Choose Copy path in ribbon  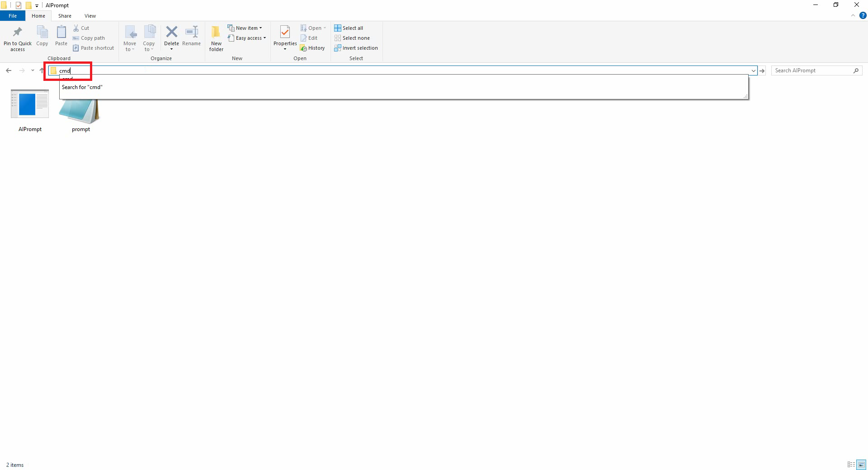click(89, 38)
